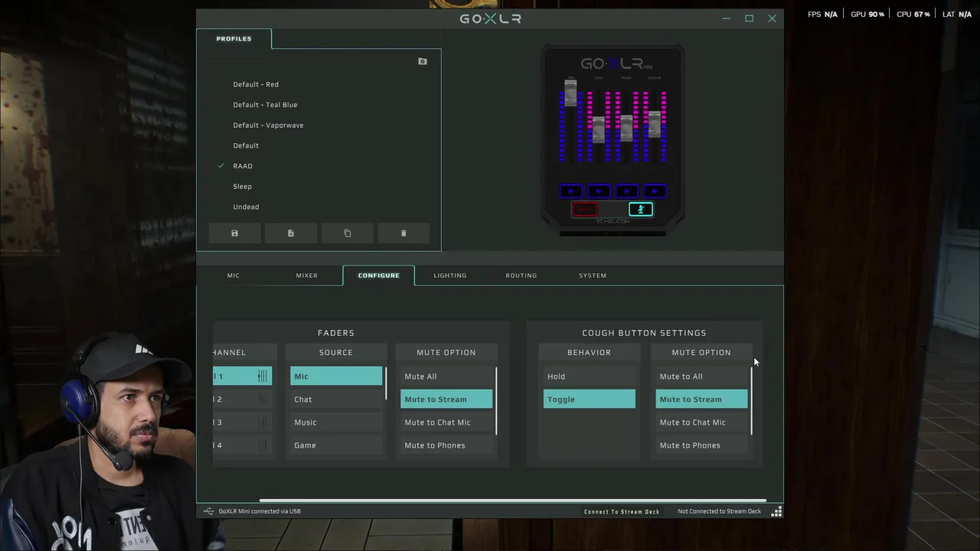Click the System fader knob on device
The image size is (980, 551).
pos(655,124)
